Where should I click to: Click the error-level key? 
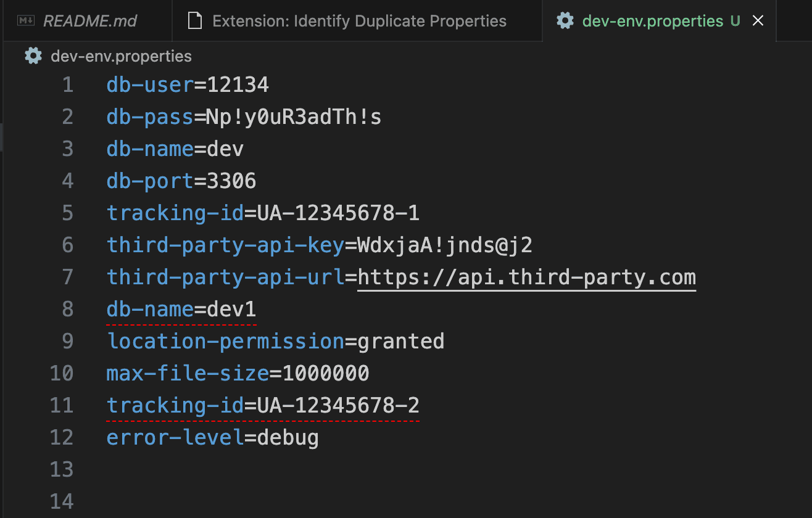[175, 437]
